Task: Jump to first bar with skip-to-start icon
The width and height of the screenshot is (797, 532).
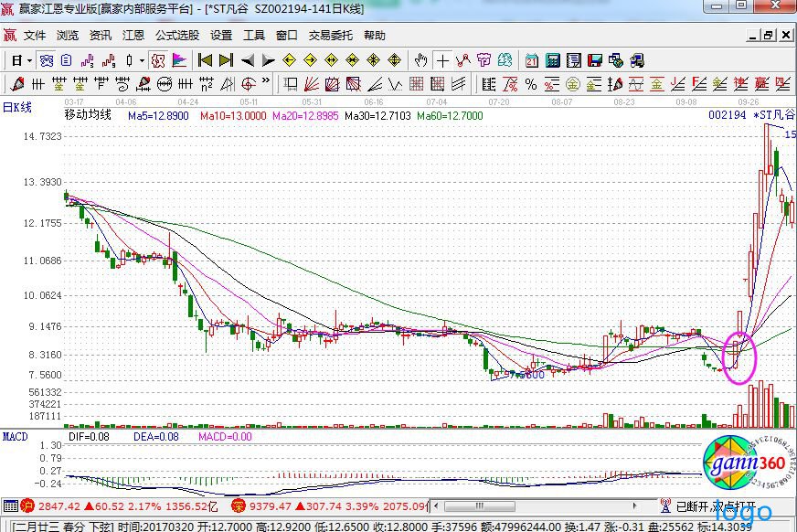Action: [205, 60]
